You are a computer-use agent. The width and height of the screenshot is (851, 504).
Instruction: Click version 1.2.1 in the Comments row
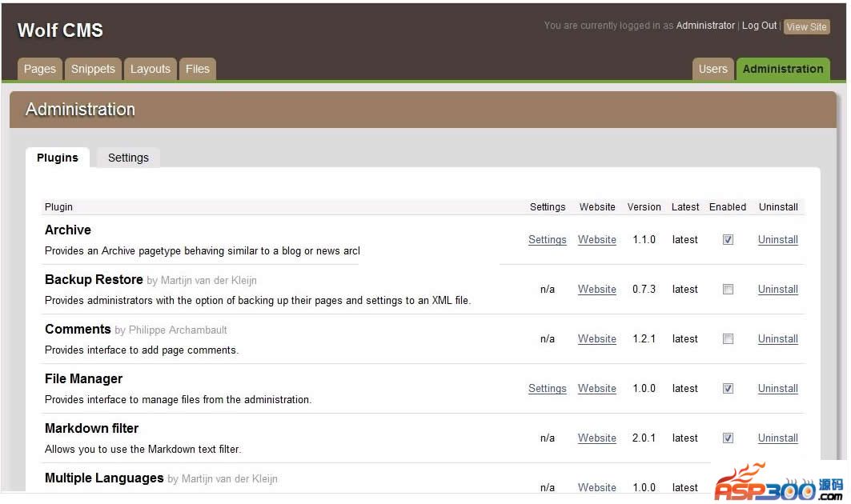coord(644,339)
